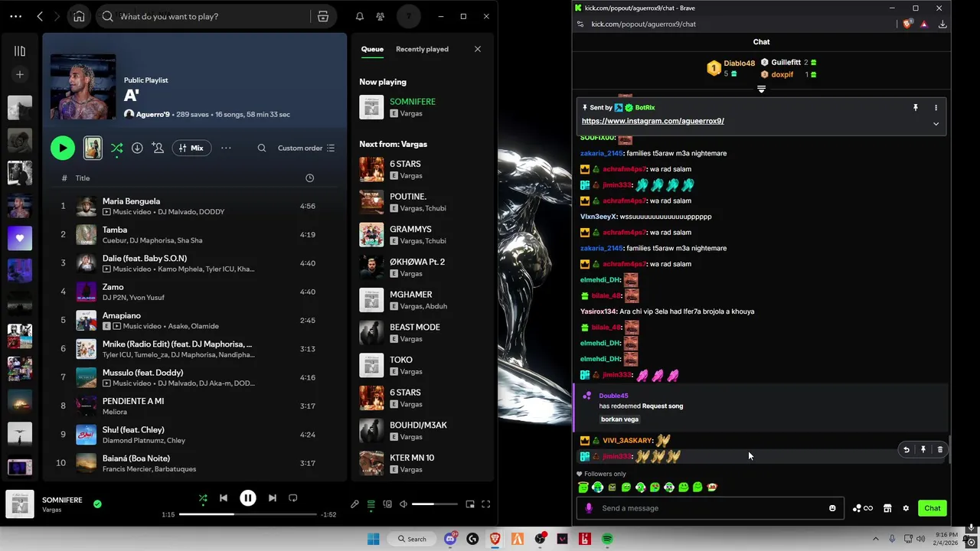Open Kick channel shop icon
Screen dimensions: 980x551
tap(887, 508)
